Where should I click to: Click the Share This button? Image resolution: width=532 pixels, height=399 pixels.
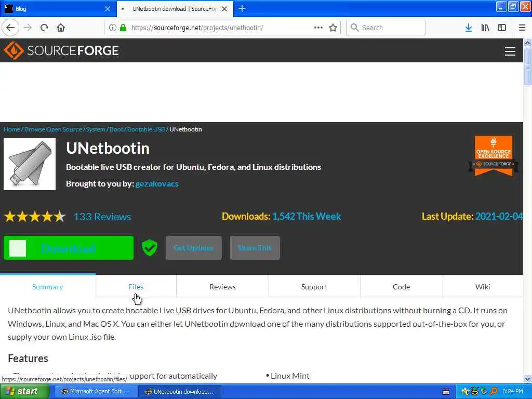tap(255, 248)
